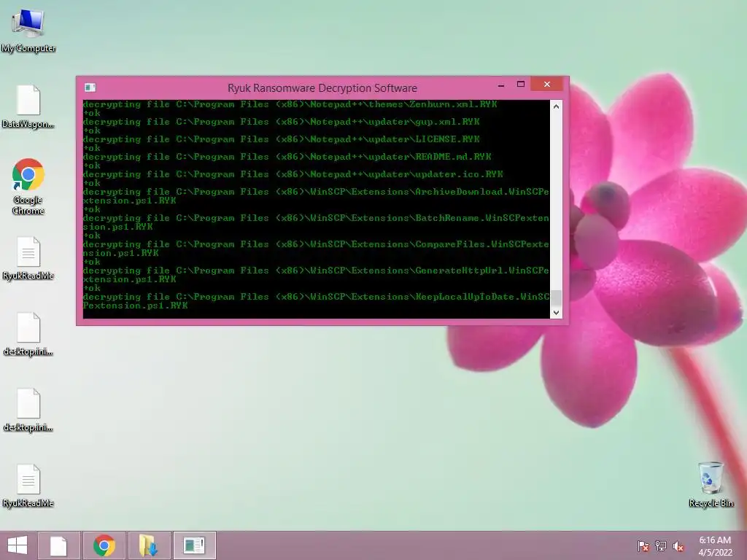Click the console scrollbar up arrow

(556, 106)
